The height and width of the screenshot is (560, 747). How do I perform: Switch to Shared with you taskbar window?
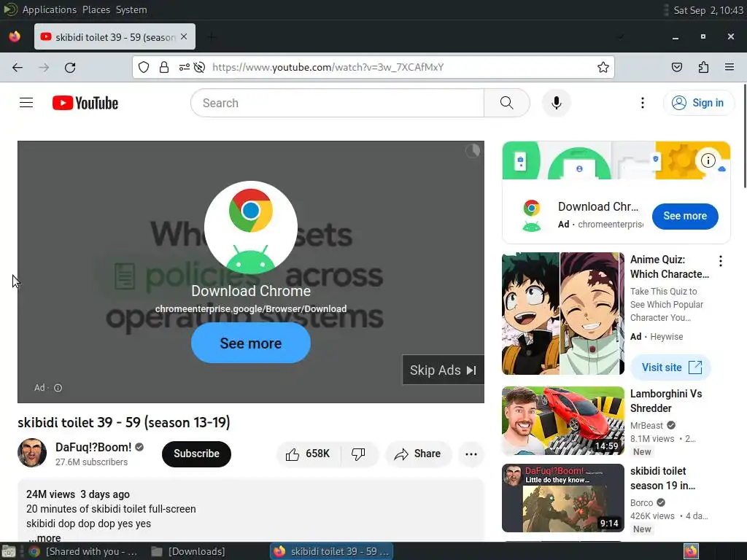83,551
